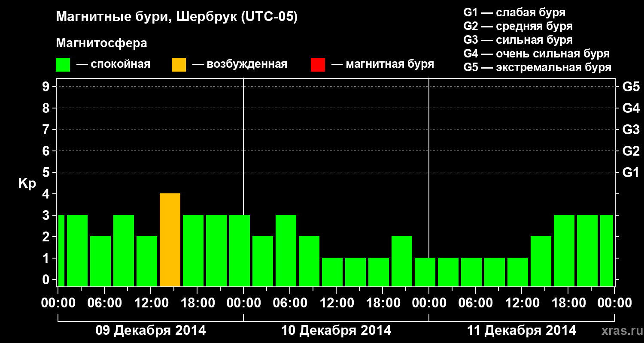Click legend line 'G3 — сильная буря'

(x=518, y=39)
